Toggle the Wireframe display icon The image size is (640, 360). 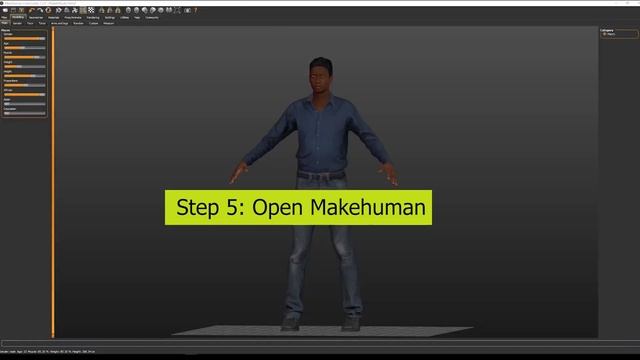(67, 10)
